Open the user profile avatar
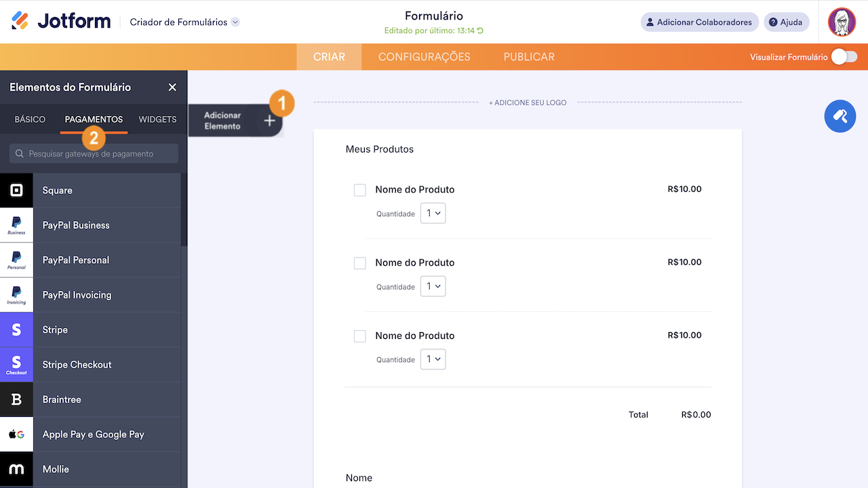868x488 pixels. click(842, 22)
